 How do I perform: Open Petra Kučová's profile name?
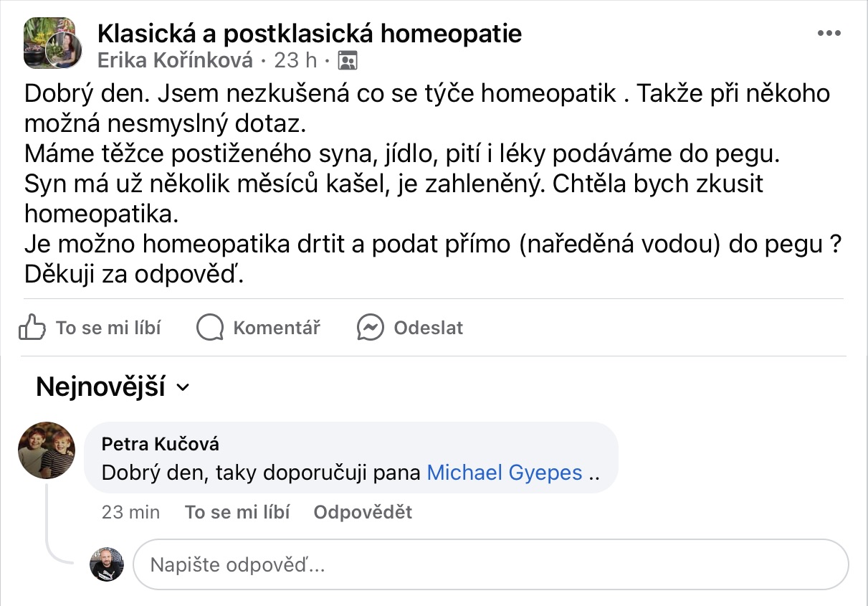coord(161,444)
